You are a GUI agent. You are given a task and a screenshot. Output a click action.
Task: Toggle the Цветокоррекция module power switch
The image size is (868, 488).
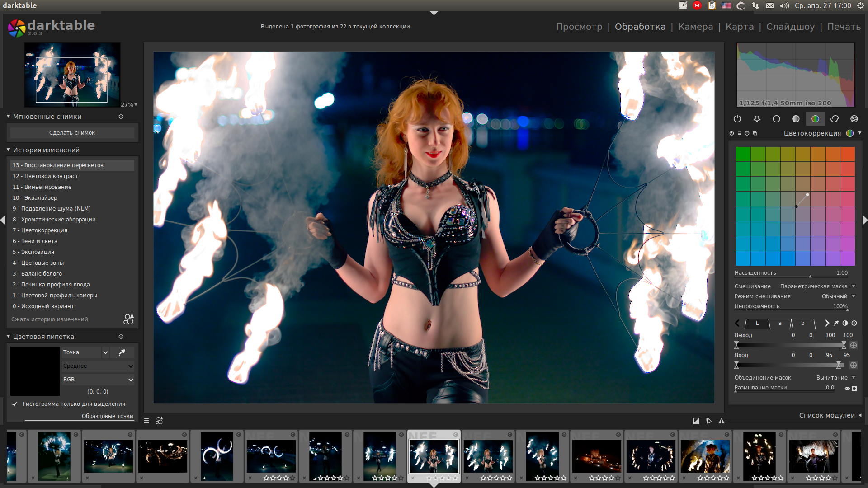(x=731, y=133)
